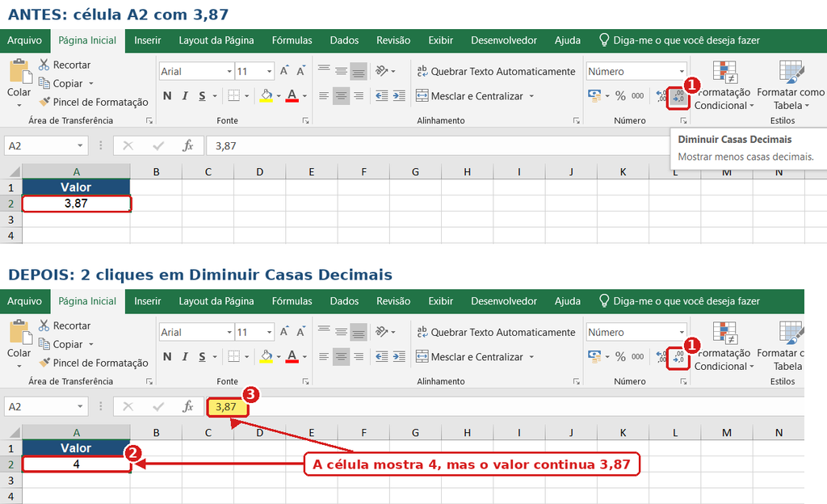The image size is (827, 504).
Task: Toggle italic (I) in the DEPOIS ribbon
Action: pos(185,357)
